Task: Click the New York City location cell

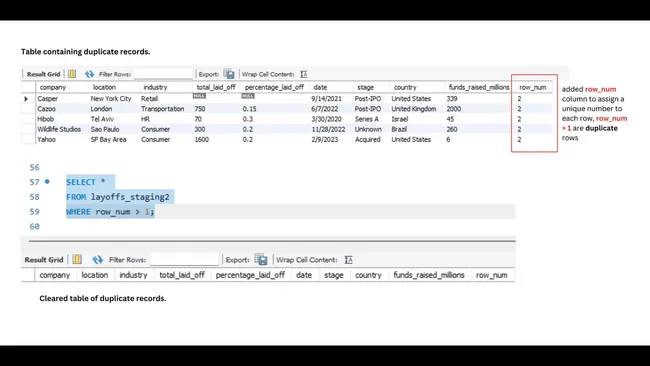Action: (x=111, y=99)
